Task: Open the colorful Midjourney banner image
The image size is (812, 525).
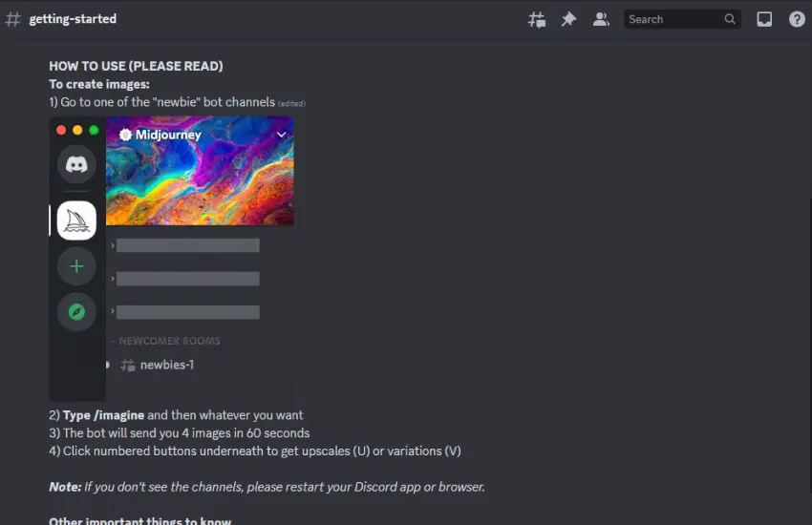Action: click(x=200, y=171)
